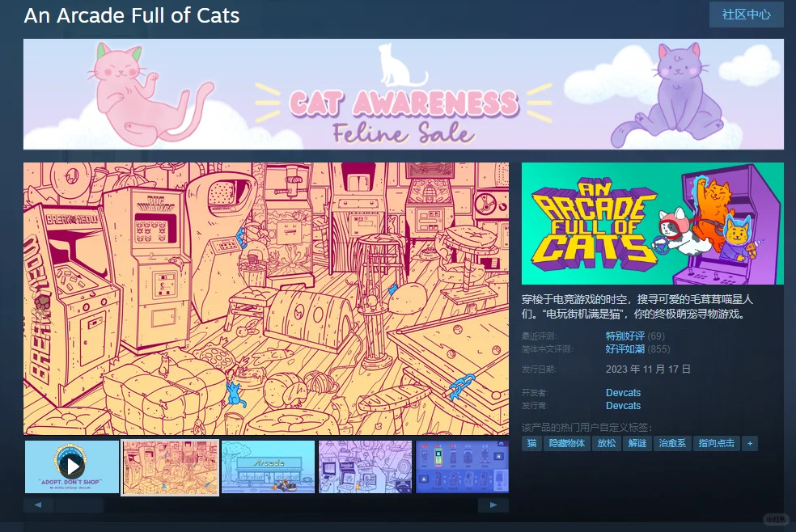Select the 指向点击 tag
796x532 pixels.
(x=716, y=443)
